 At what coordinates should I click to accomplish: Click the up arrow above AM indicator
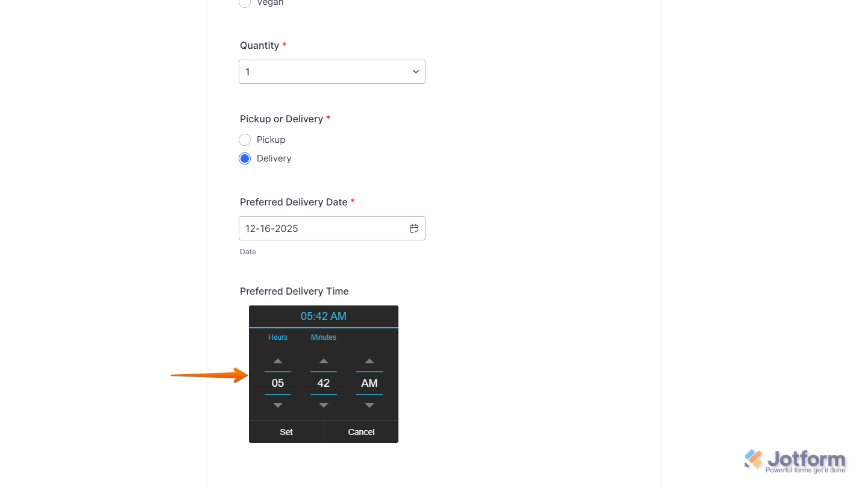(369, 361)
